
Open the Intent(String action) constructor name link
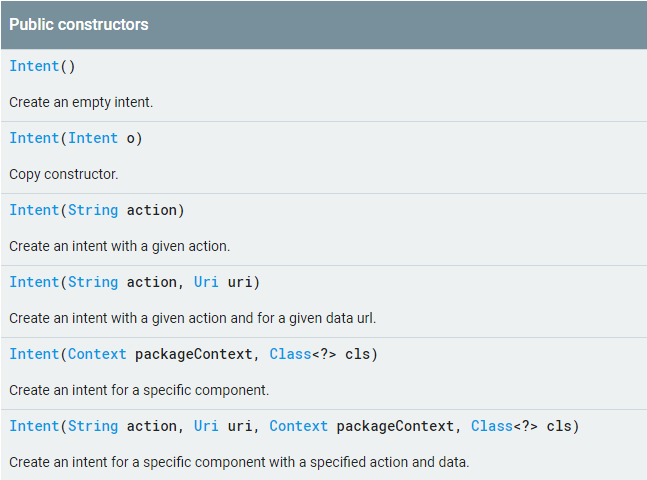point(34,210)
